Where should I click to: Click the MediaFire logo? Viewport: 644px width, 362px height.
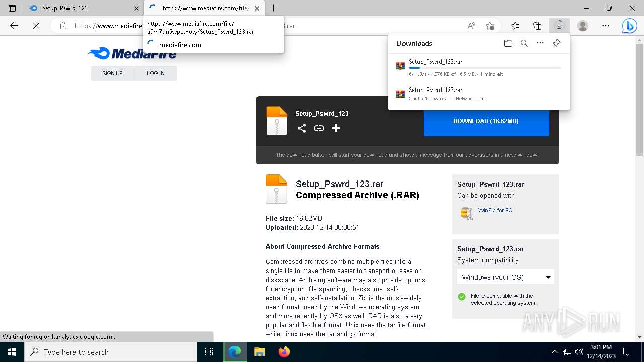click(132, 53)
